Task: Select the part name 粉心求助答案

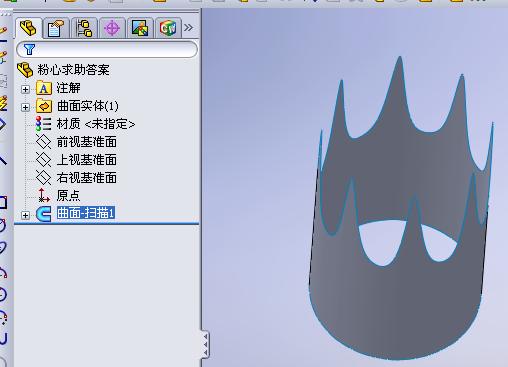Action: point(73,70)
